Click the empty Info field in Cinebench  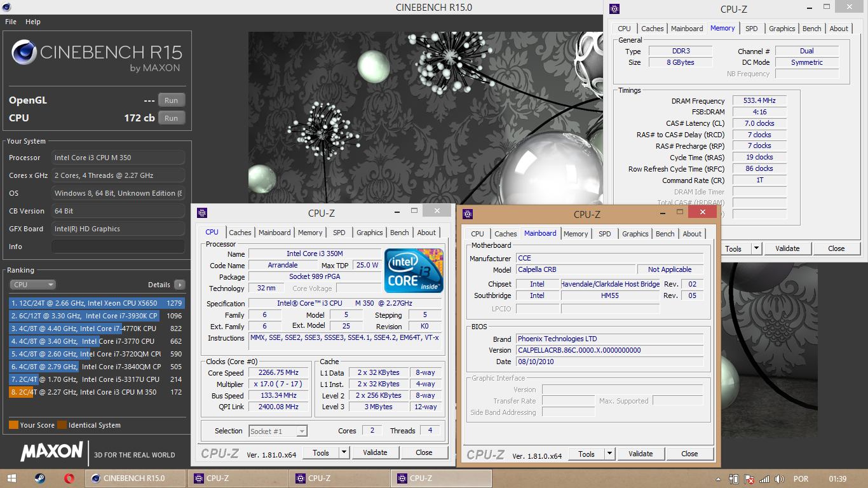[x=118, y=247]
